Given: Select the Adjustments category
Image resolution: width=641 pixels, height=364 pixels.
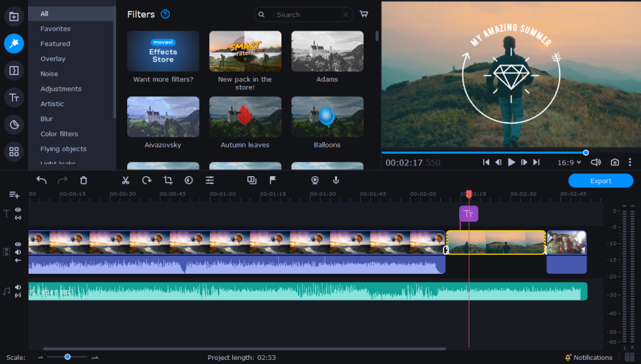Looking at the screenshot, I should 61,89.
